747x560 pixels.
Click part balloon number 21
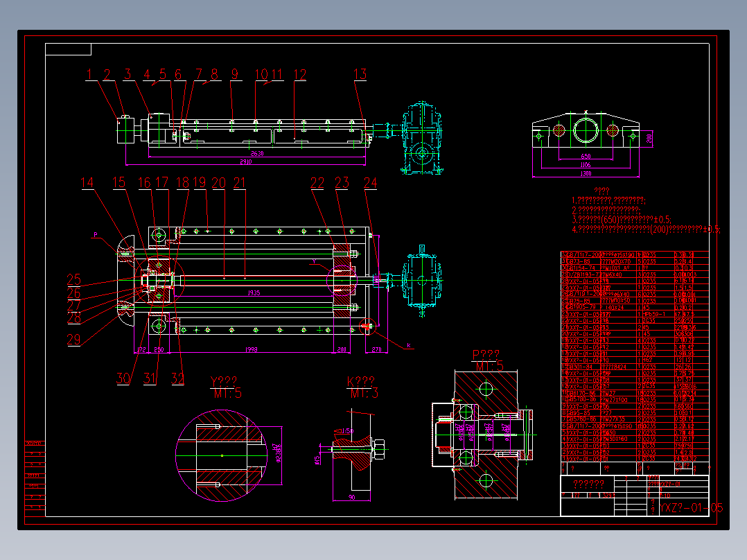pos(239,183)
